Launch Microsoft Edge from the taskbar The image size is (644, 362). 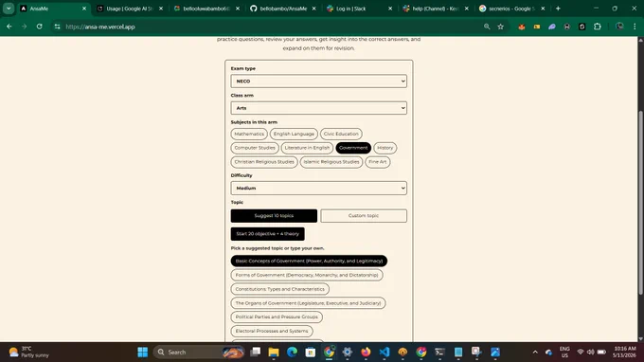[292, 353]
